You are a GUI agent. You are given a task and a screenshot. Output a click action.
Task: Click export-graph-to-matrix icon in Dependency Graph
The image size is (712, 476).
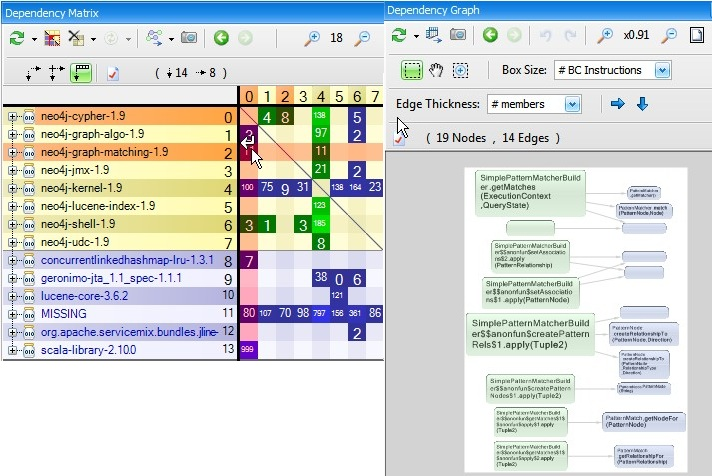tap(434, 35)
